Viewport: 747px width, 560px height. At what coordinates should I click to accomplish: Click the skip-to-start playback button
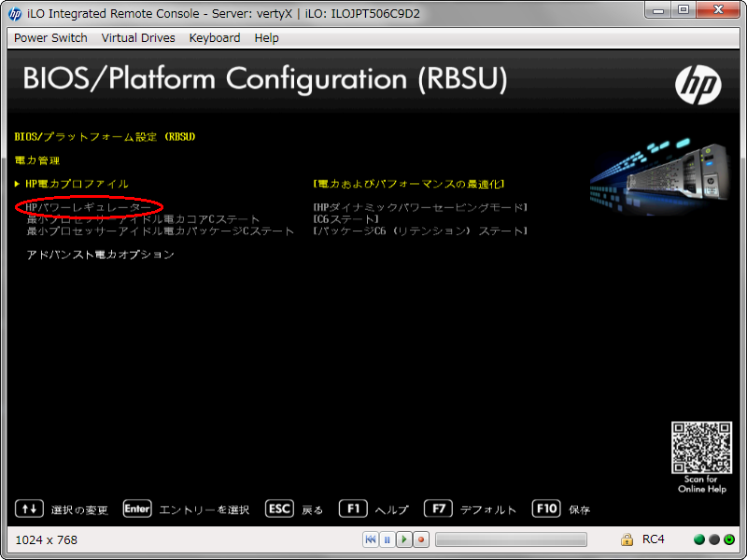tap(371, 539)
